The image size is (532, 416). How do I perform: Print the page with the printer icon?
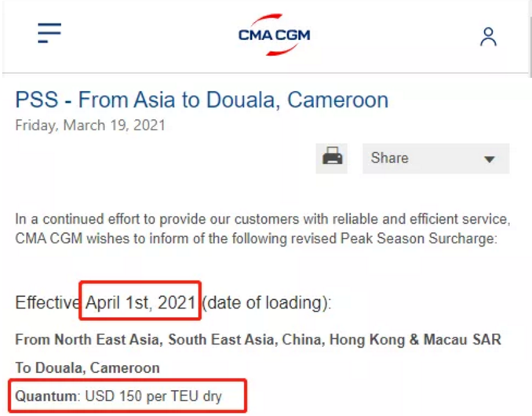point(333,158)
